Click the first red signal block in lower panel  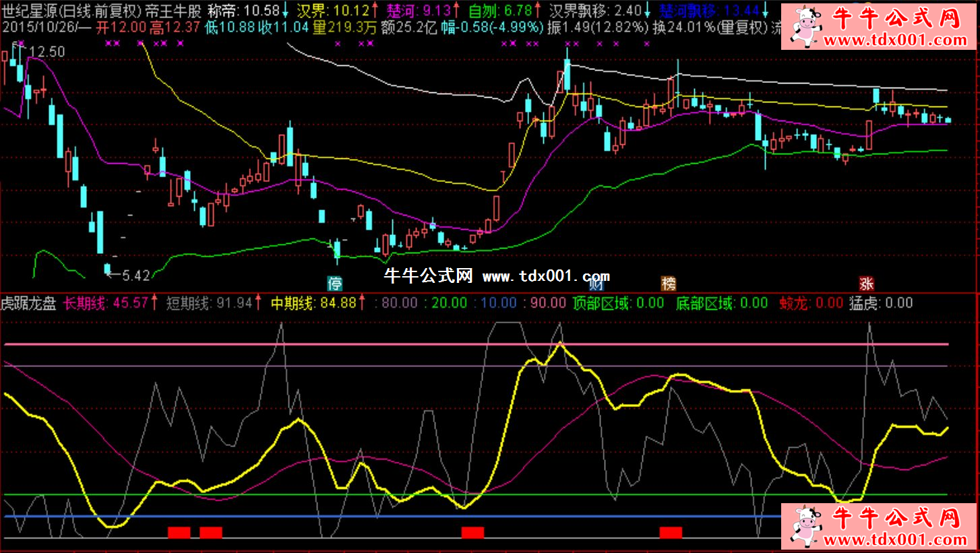pyautogui.click(x=179, y=532)
